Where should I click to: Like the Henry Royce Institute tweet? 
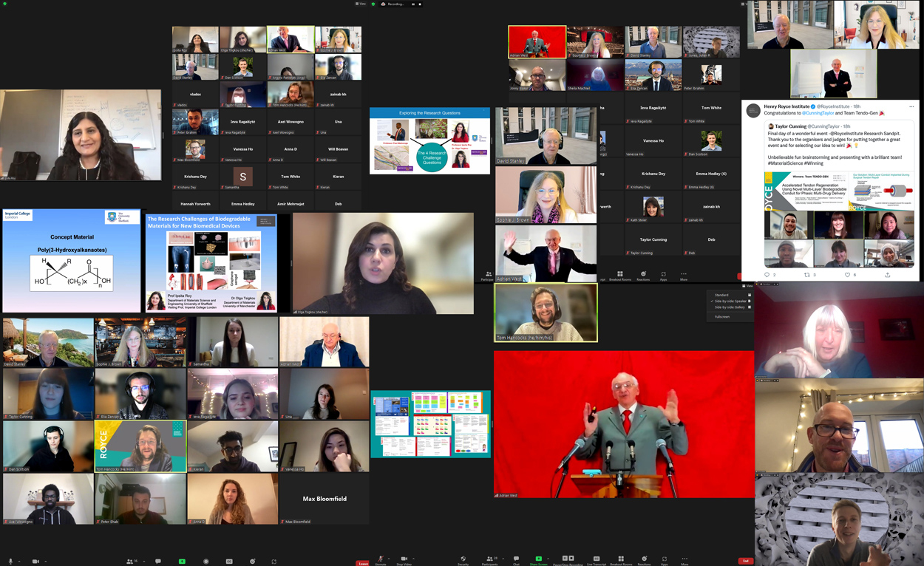pos(848,275)
